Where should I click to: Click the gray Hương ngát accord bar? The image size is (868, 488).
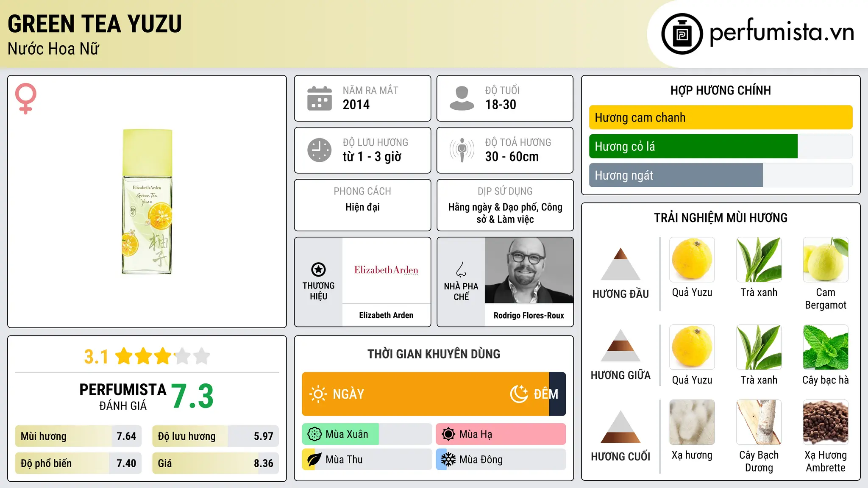[676, 175]
